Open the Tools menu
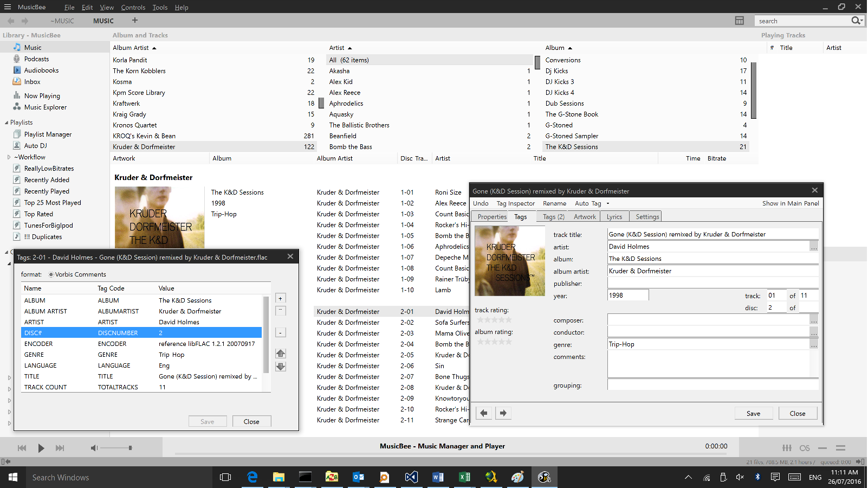The height and width of the screenshot is (488, 868). [x=160, y=8]
